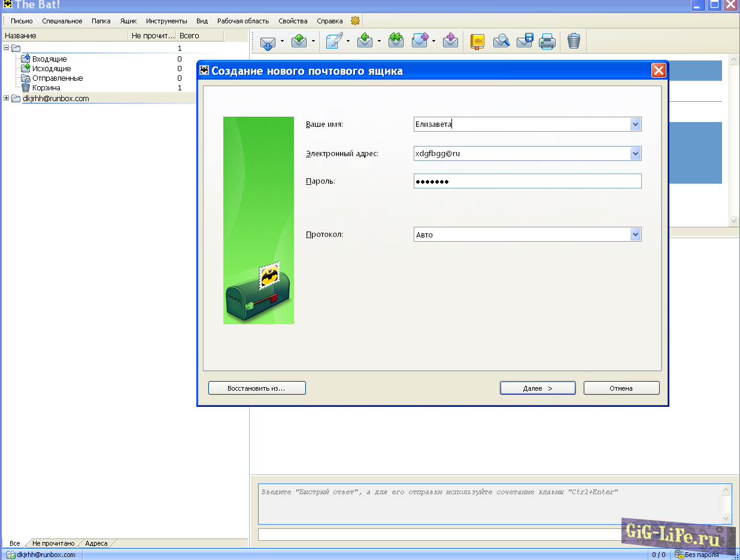Viewport: 740px width, 560px height.
Task: Open the 'Электронный адрес' dropdown arrow
Action: pos(635,154)
